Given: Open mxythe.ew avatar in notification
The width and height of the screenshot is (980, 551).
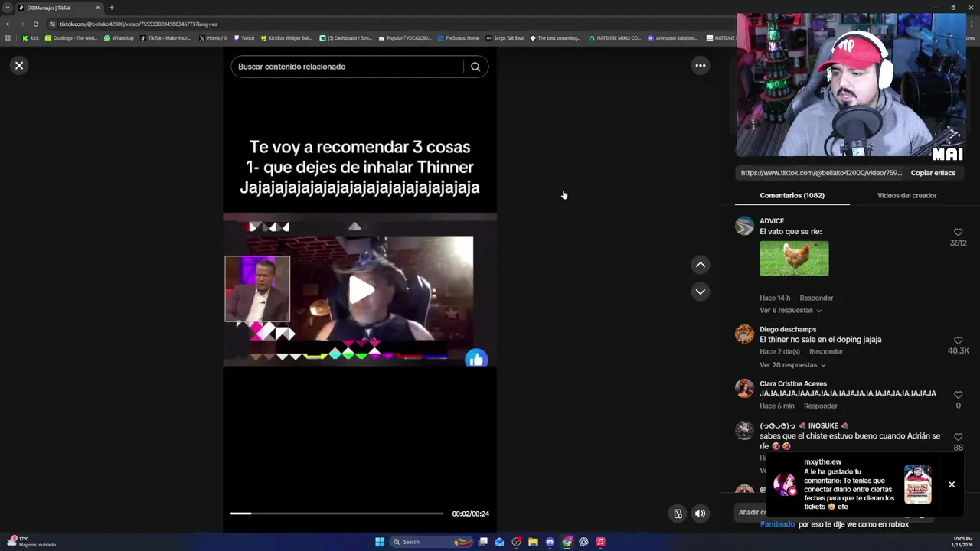Looking at the screenshot, I should click(785, 484).
